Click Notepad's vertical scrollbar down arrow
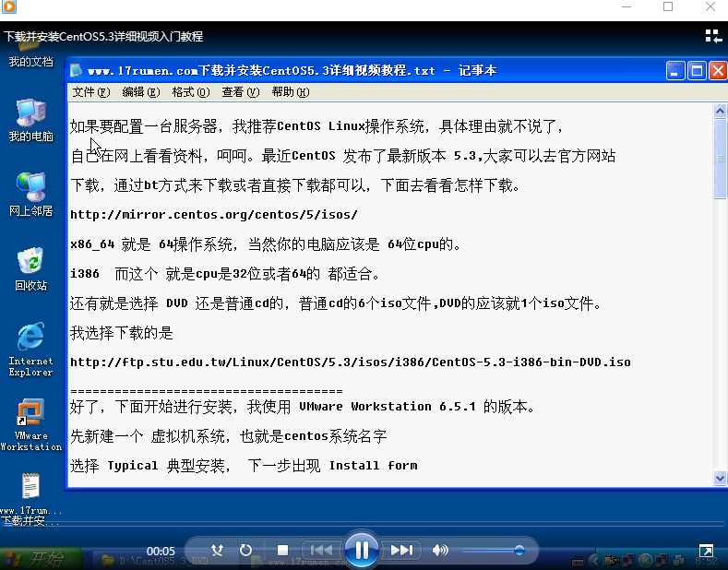728x570 pixels. coord(721,479)
